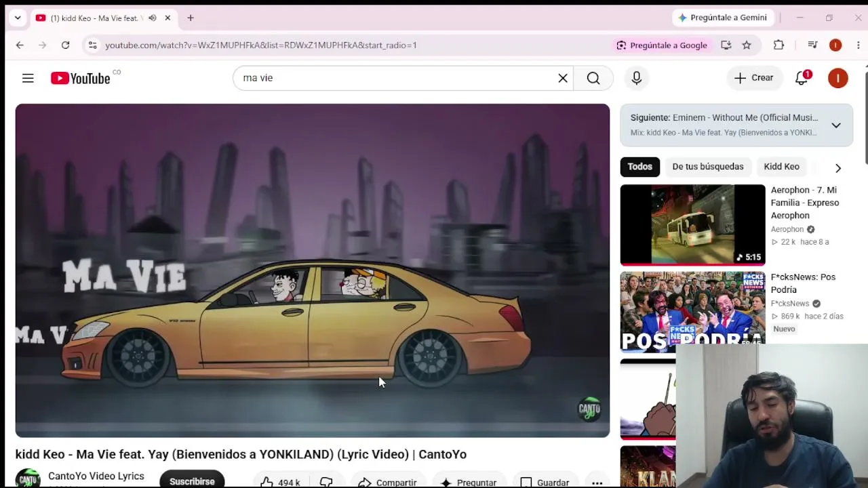Image resolution: width=868 pixels, height=488 pixels.
Task: Click the YouTube URL address field
Action: click(260, 45)
